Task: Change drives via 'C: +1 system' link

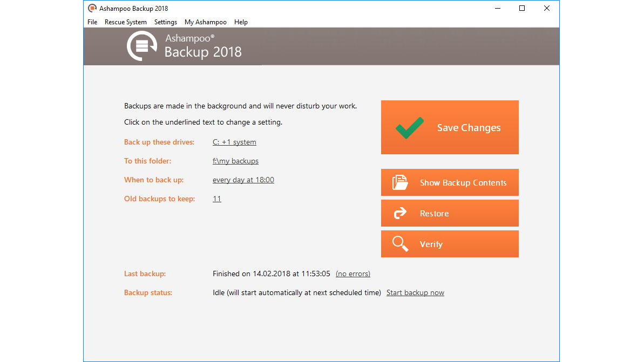Action: (234, 142)
